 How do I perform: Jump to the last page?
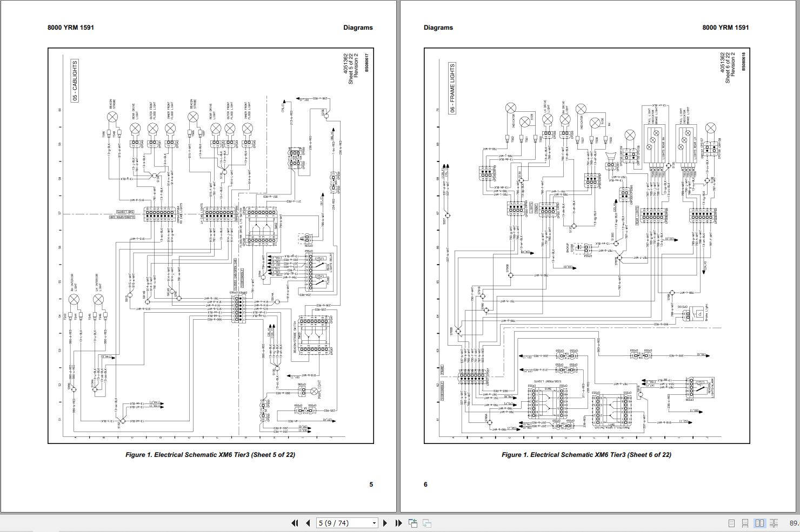[x=398, y=523]
